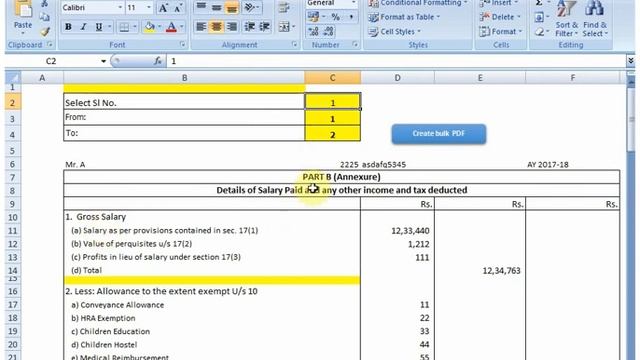Open the Fill Color dropdown arrow
Screen dimensions: 640x360
(x=159, y=27)
